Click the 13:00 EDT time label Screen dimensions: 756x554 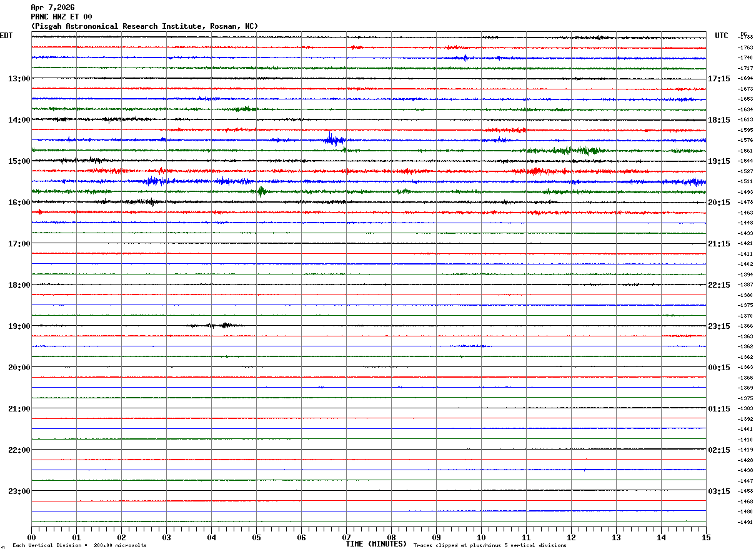pyautogui.click(x=19, y=79)
